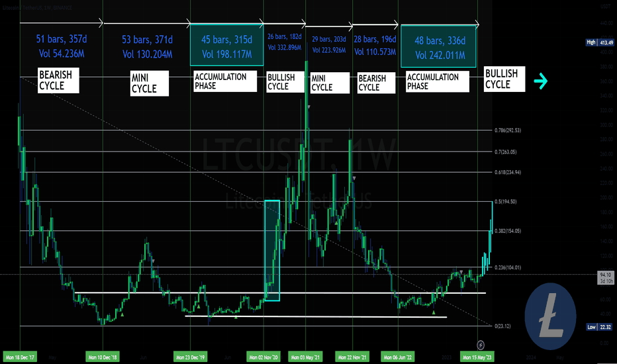The width and height of the screenshot is (617, 364).
Task: Click the 'Vol 54.236M' volume text
Action: [x=62, y=54]
